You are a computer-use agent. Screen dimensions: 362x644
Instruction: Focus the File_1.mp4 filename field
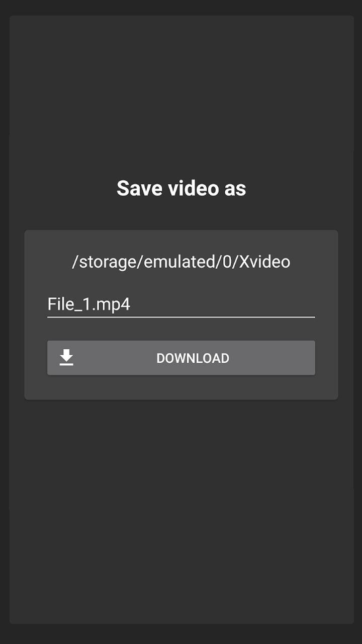181,304
